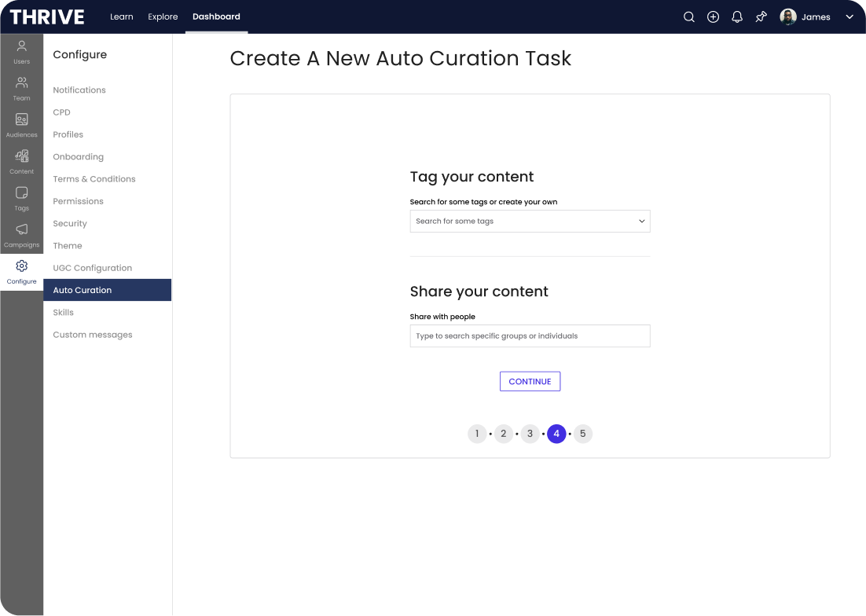The width and height of the screenshot is (866, 616).
Task: Click the CONTINUE button
Action: [x=530, y=381]
